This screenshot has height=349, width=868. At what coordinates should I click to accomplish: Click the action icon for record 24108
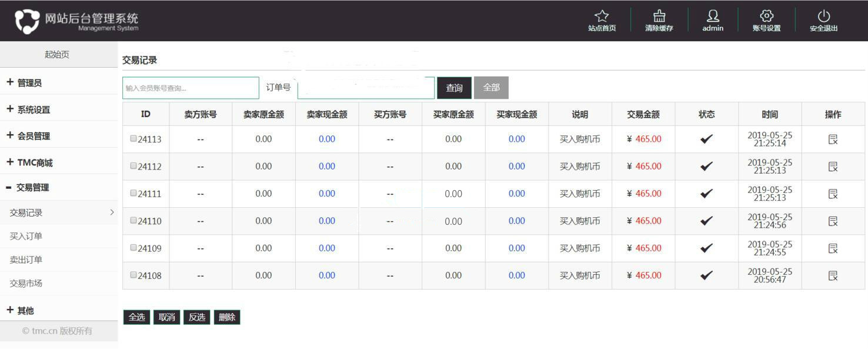(833, 275)
